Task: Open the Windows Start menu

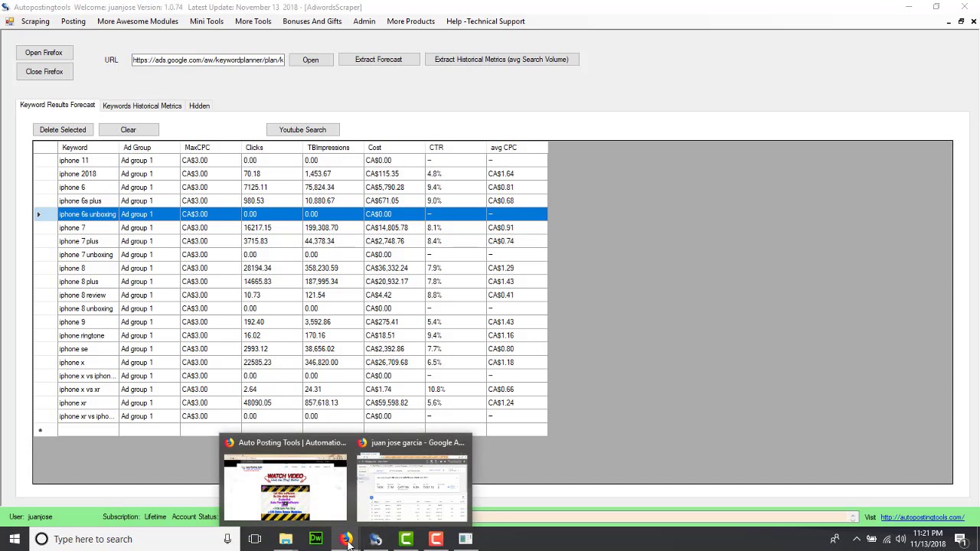Action: coord(15,539)
